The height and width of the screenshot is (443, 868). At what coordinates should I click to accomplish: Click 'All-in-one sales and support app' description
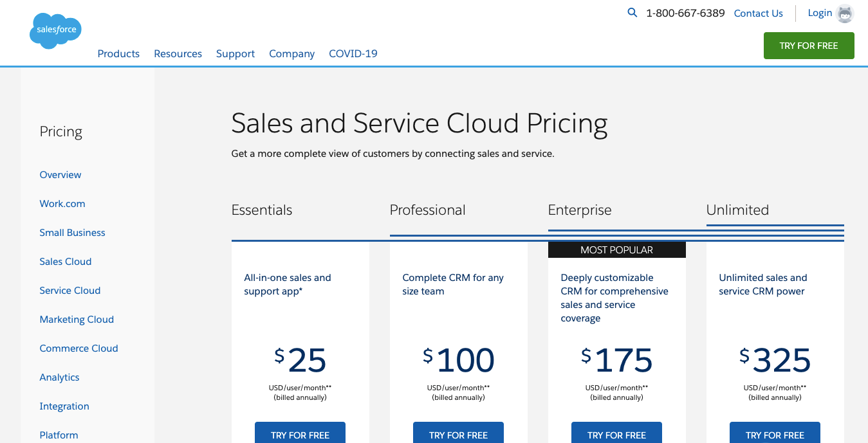pos(288,284)
